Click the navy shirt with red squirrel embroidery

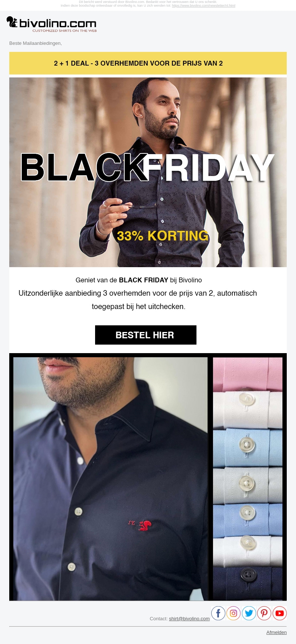[110, 479]
